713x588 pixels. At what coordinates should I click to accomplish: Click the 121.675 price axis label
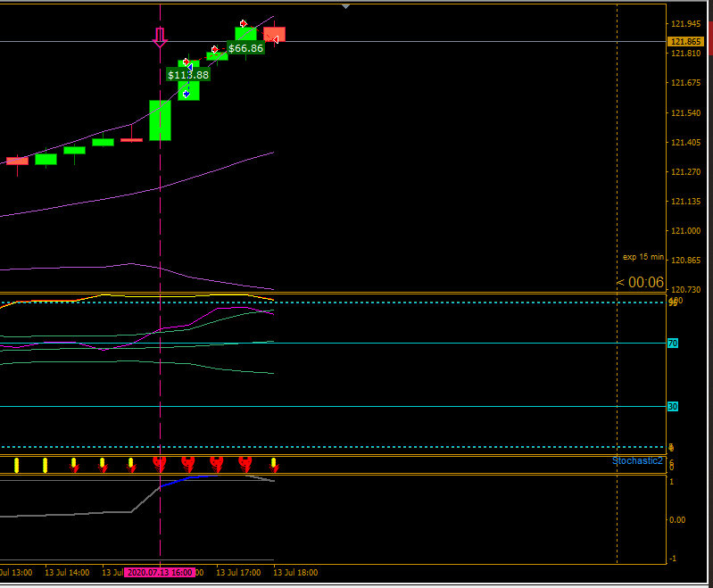coord(685,83)
